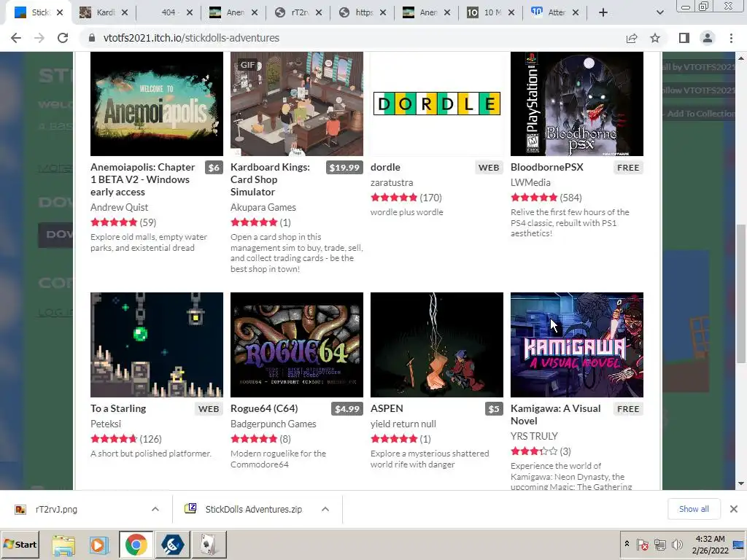Visit zaratustra author page
Image resolution: width=747 pixels, height=560 pixels.
pos(392,182)
